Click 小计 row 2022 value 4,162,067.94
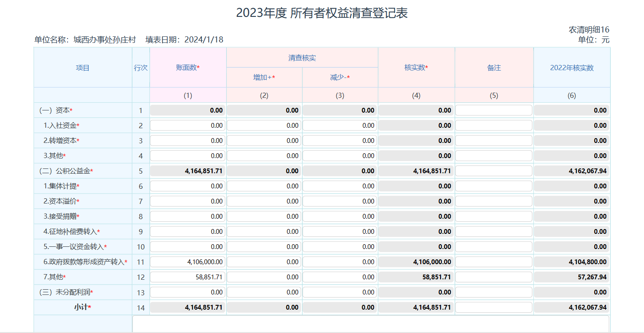Screen dimensions: 644x333 pos(572,307)
